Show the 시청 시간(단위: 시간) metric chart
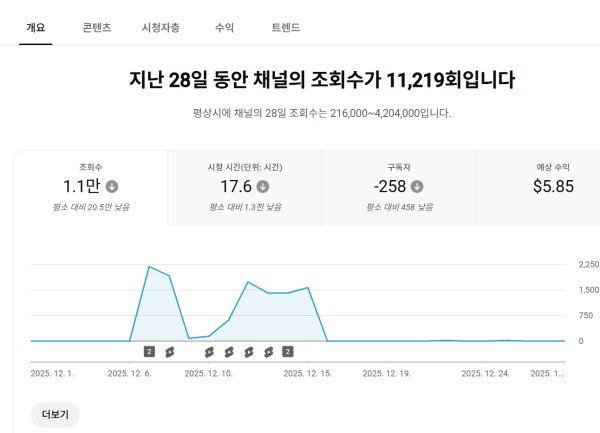This screenshot has width=600, height=433. point(244,187)
